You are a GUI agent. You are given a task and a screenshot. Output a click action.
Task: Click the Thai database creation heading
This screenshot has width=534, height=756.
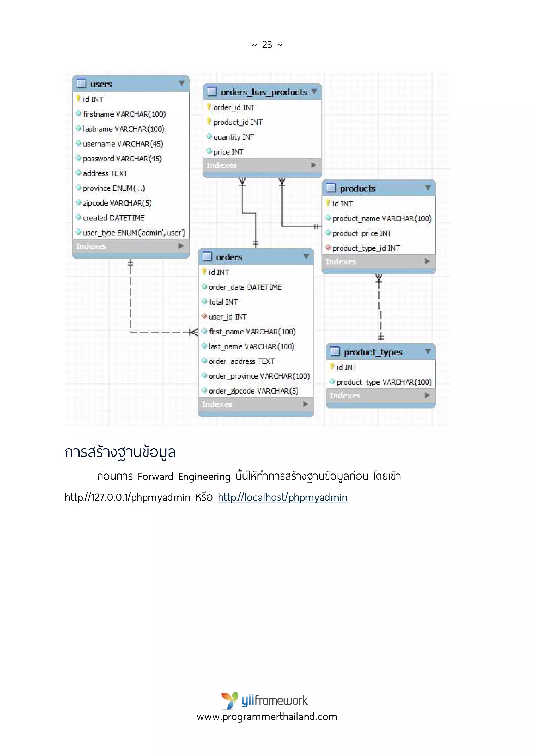click(x=120, y=452)
